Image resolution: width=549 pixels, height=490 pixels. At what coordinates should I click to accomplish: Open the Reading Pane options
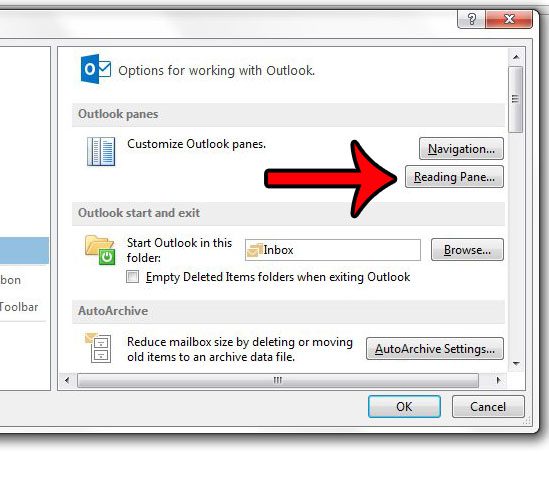(454, 177)
